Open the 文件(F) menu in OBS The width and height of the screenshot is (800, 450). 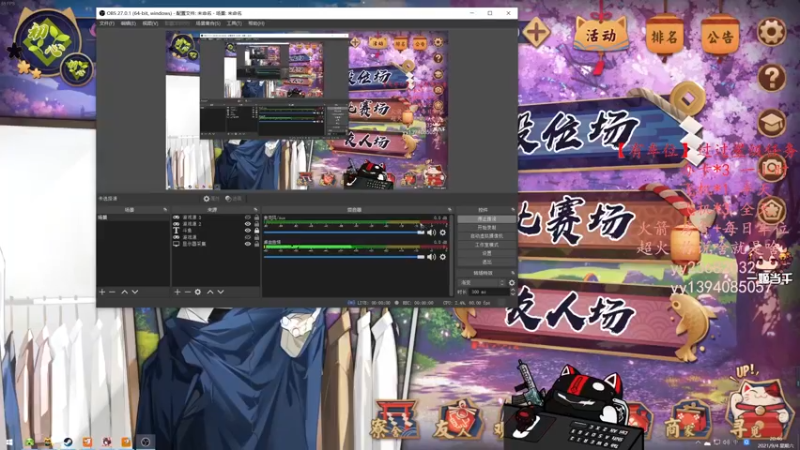[107, 23]
